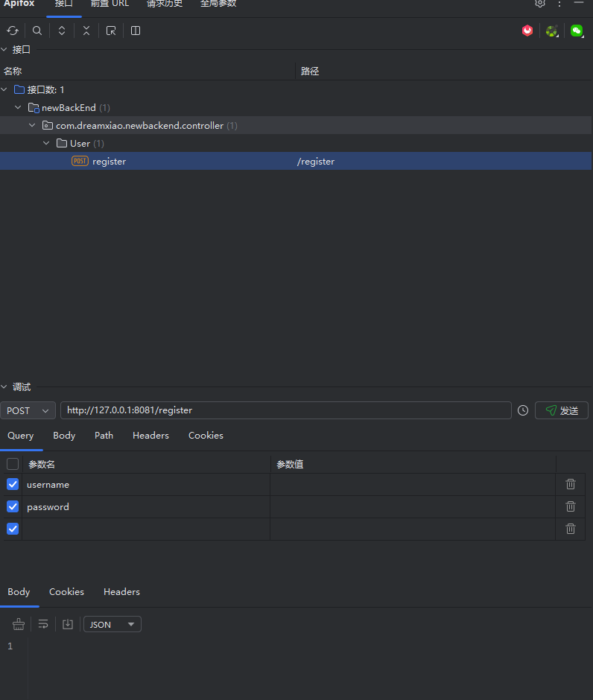Open the 全局参数 tab

click(218, 4)
